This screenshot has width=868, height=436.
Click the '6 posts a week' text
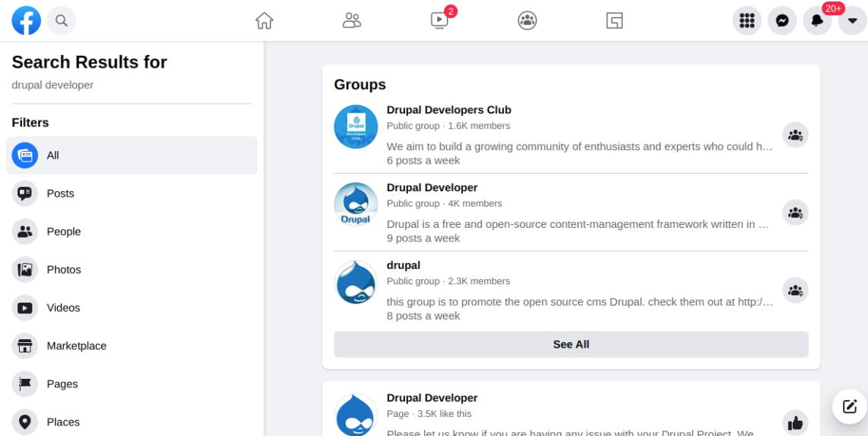click(x=423, y=161)
